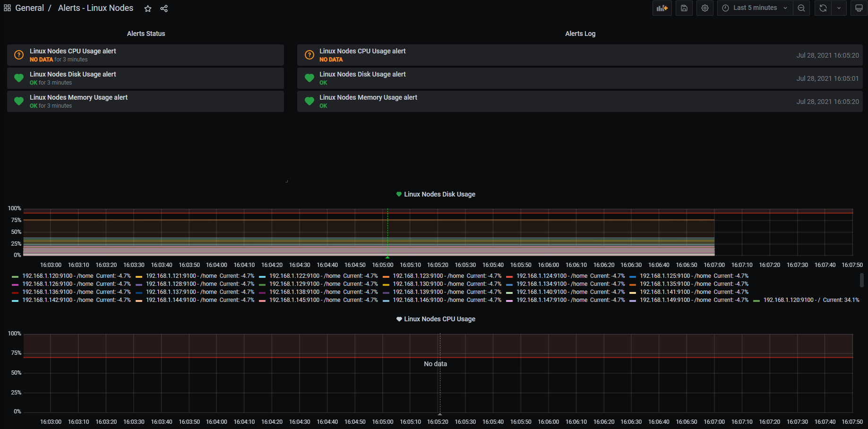Image resolution: width=868 pixels, height=429 pixels.
Task: Open the Last 5 minutes time picker
Action: click(755, 8)
